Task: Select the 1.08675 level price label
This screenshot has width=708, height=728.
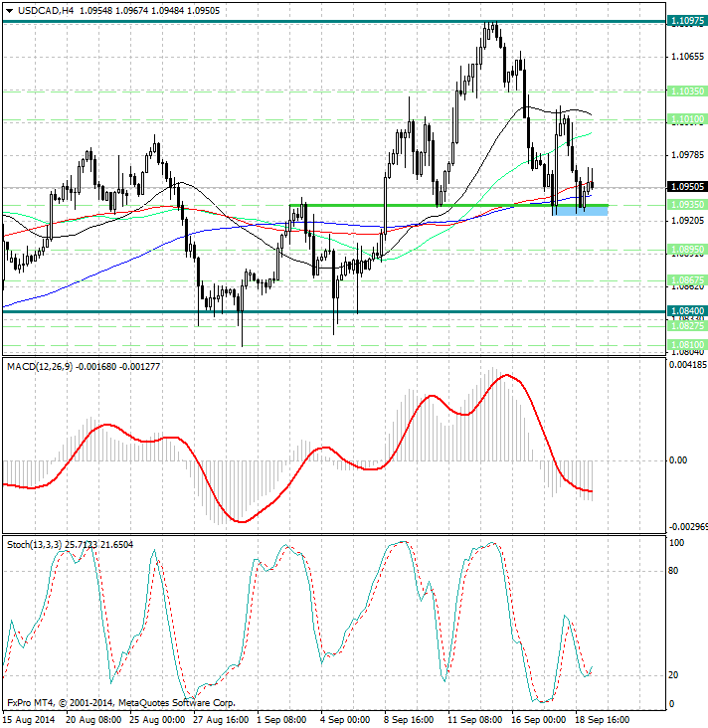Action: 687,280
